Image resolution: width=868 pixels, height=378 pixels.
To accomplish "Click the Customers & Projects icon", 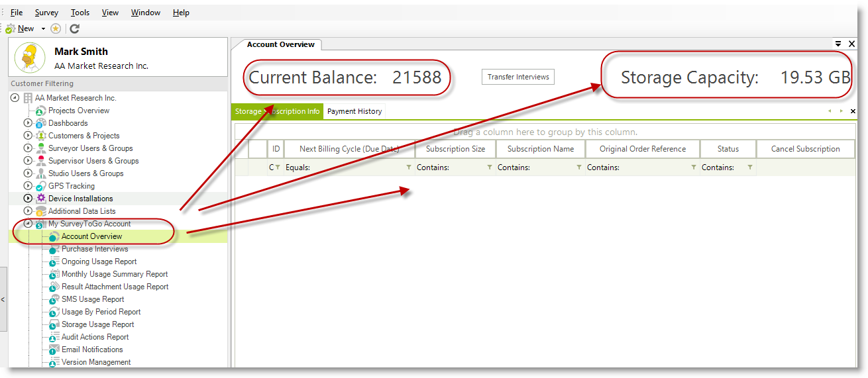I will 41,136.
